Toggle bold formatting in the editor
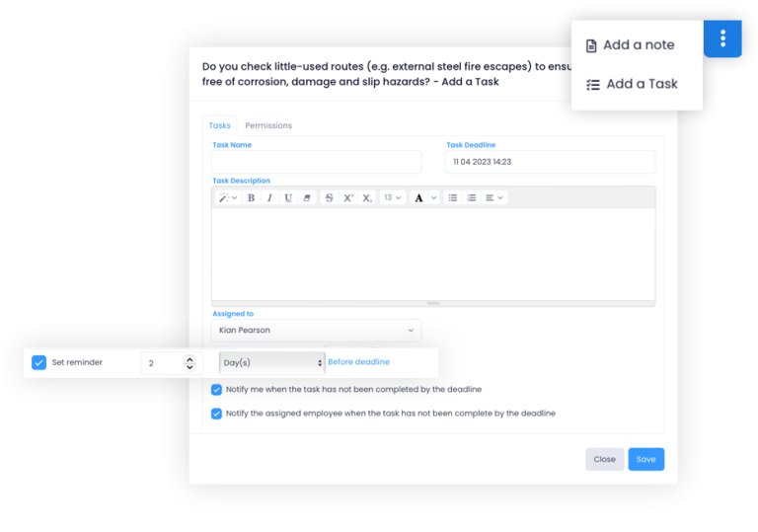 tap(251, 197)
